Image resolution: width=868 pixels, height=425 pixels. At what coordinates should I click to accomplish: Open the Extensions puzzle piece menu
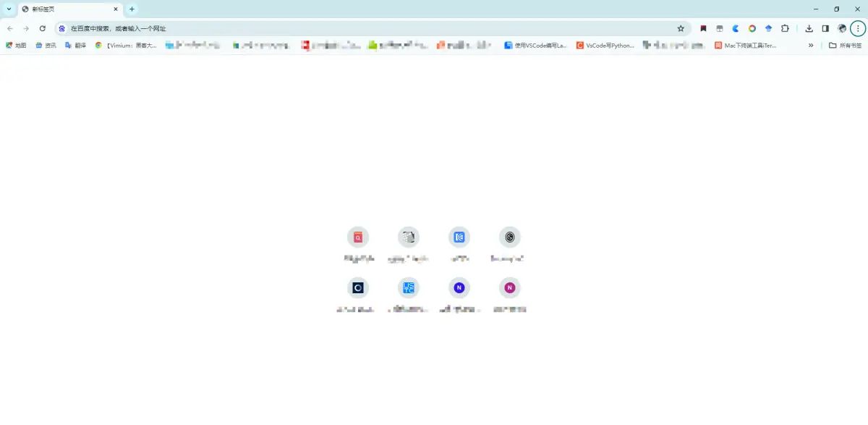pyautogui.click(x=785, y=28)
